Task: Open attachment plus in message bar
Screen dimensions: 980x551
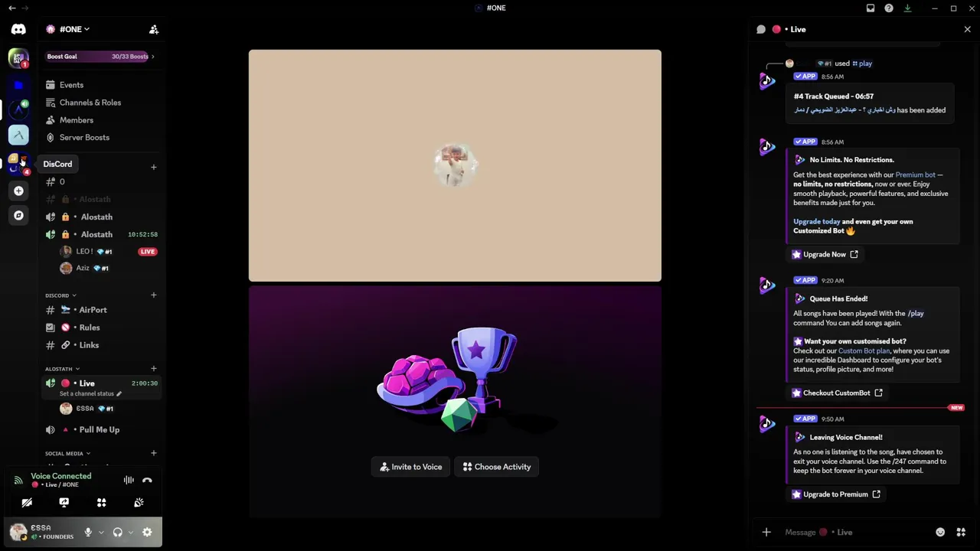Action: [x=766, y=533]
